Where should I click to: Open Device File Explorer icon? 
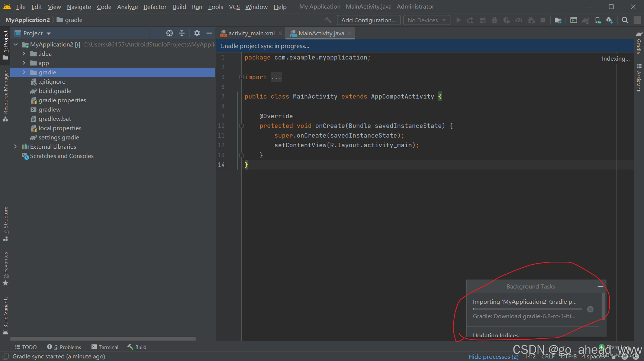coord(558,20)
